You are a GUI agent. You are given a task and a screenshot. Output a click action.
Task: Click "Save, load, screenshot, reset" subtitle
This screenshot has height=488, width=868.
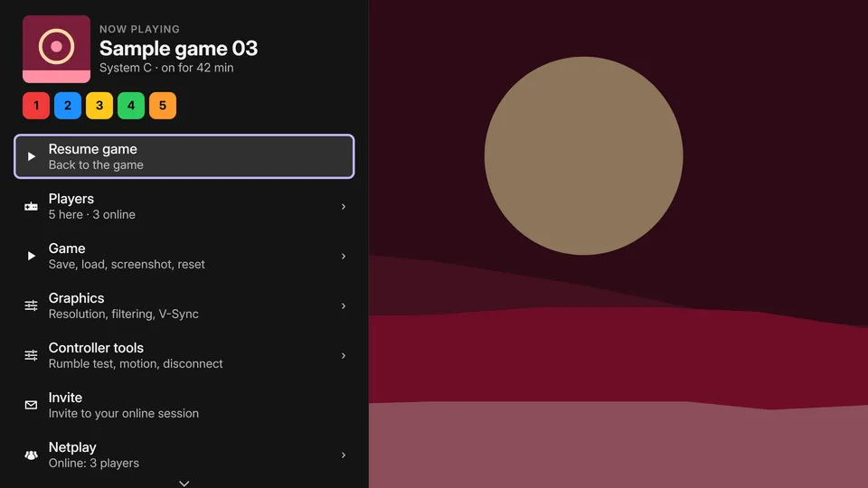(127, 265)
